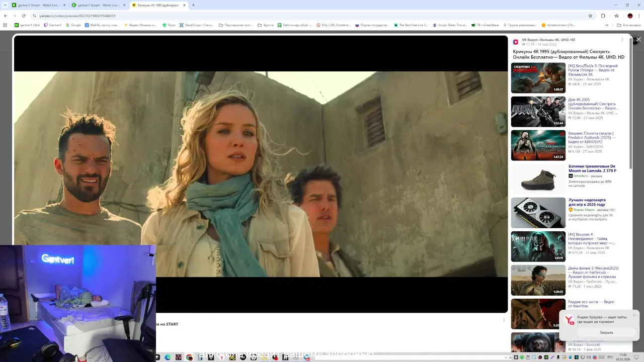Viewport: 644px width, 362px height.
Task: Expand the hidden bookmarks chevron
Action: (607, 25)
